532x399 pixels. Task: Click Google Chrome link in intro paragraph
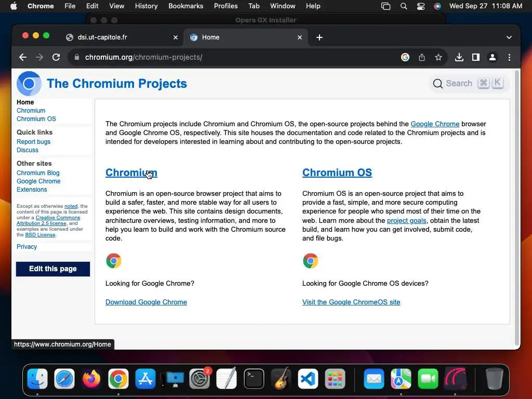(435, 124)
